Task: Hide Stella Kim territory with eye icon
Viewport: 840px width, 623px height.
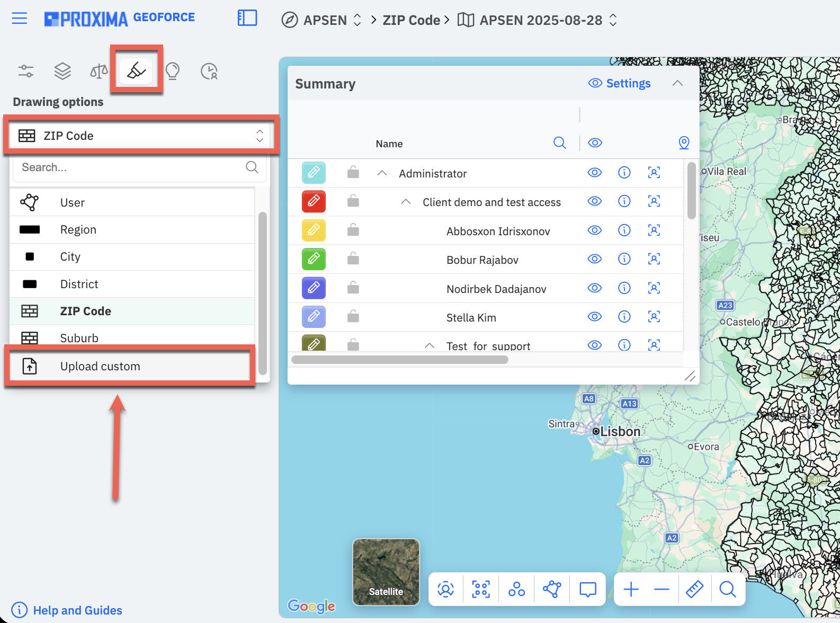Action: [x=595, y=317]
